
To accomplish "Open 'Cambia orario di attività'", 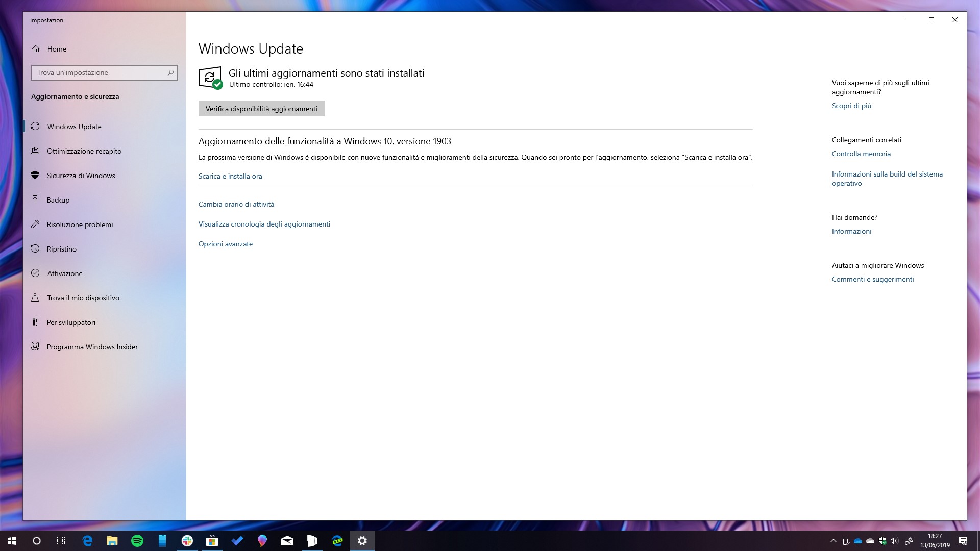I will (236, 204).
